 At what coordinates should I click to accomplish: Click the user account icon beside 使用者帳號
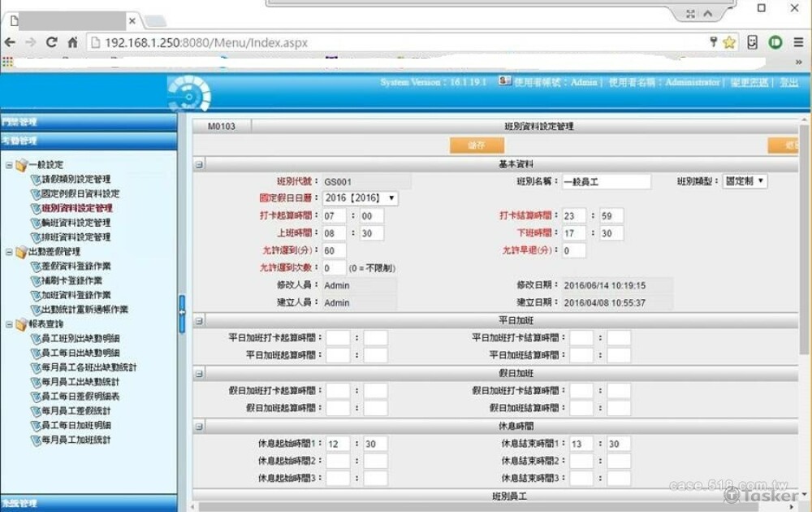coord(506,82)
